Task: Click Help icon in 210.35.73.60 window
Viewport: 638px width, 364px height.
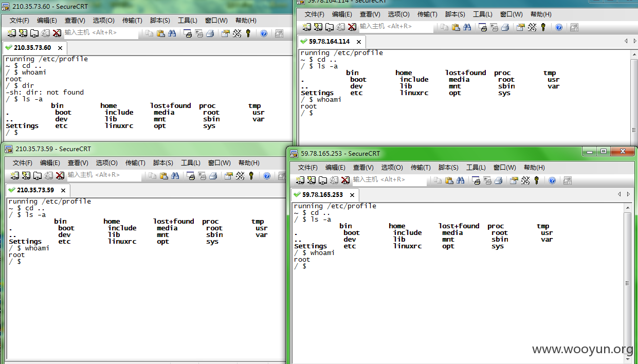Action: 264,33
